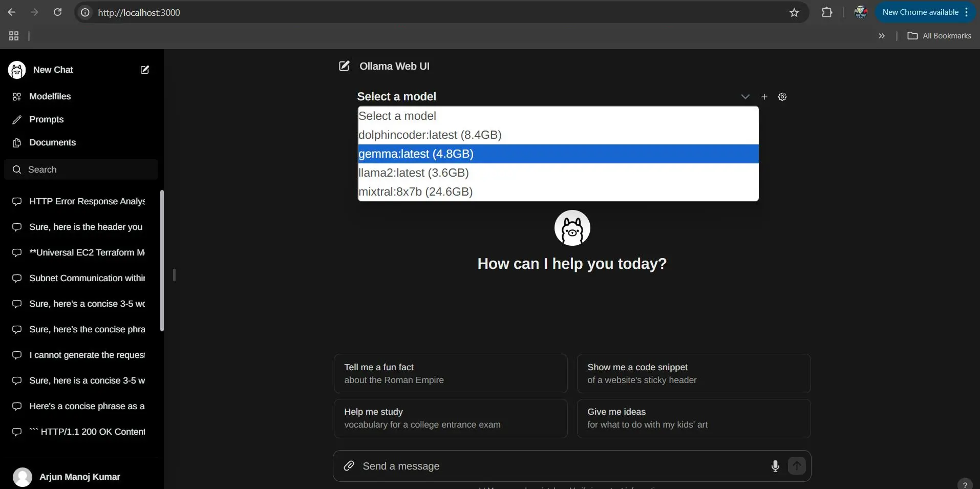Image resolution: width=980 pixels, height=489 pixels.
Task: Open the All Bookmarks folder
Action: (x=940, y=36)
